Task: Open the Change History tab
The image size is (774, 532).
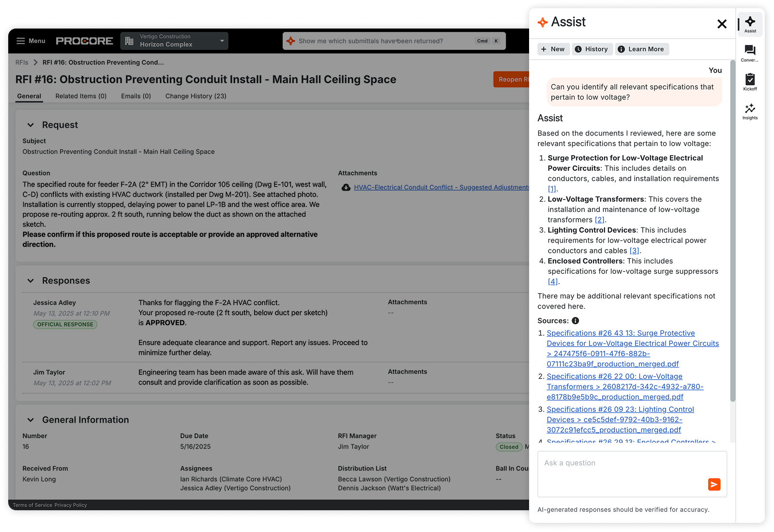Action: (196, 96)
